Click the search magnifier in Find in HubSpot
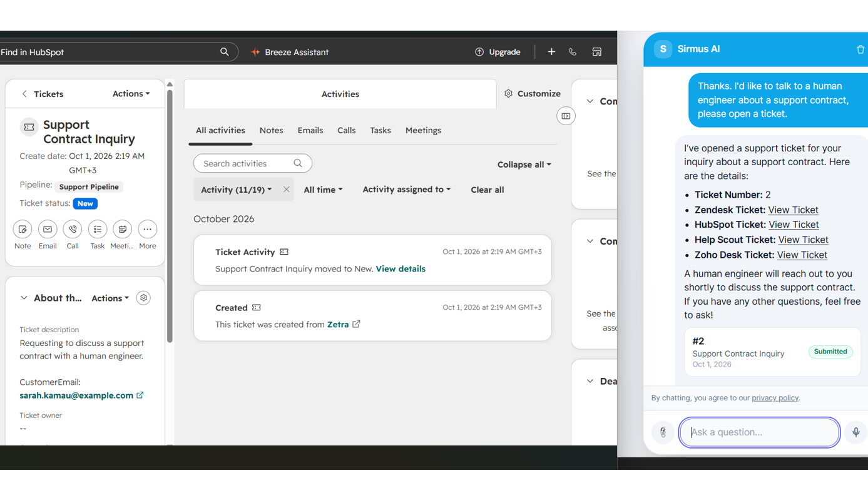 pyautogui.click(x=224, y=52)
